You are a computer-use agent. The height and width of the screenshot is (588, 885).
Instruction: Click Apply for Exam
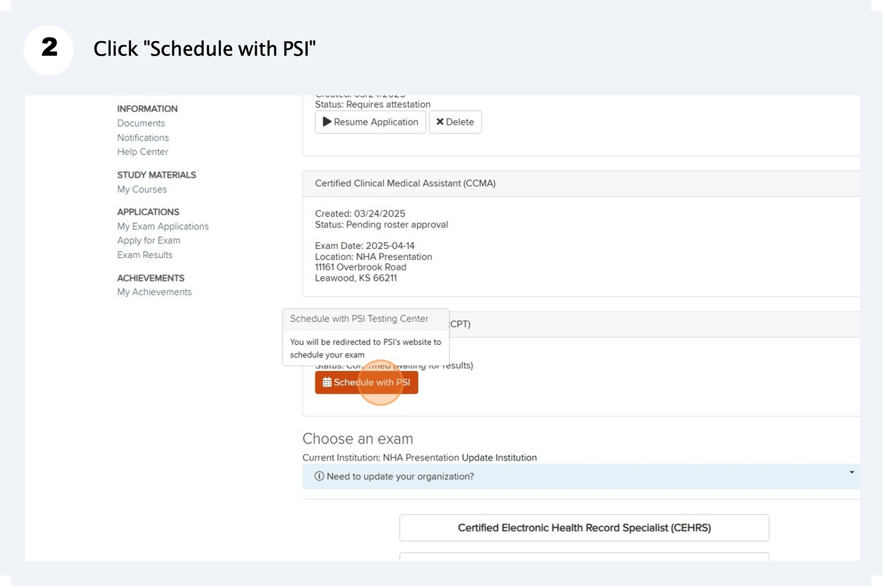[148, 240]
